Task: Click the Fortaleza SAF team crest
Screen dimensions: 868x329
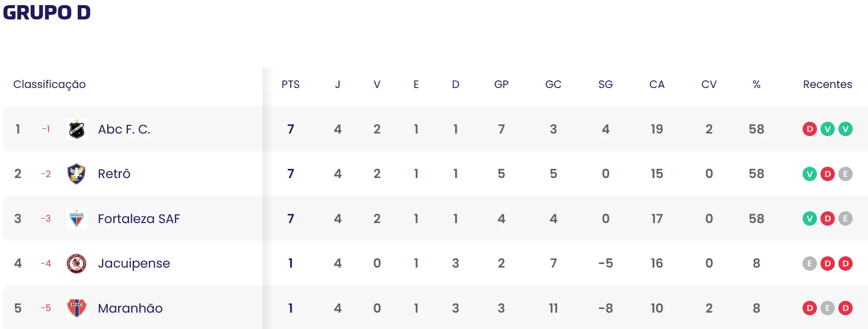Action: point(77,218)
